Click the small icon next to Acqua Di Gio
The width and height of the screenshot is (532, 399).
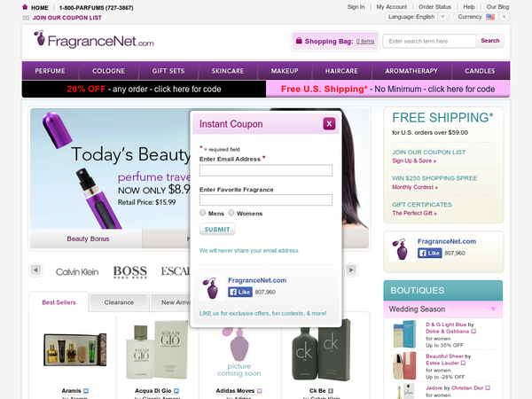click(x=176, y=391)
